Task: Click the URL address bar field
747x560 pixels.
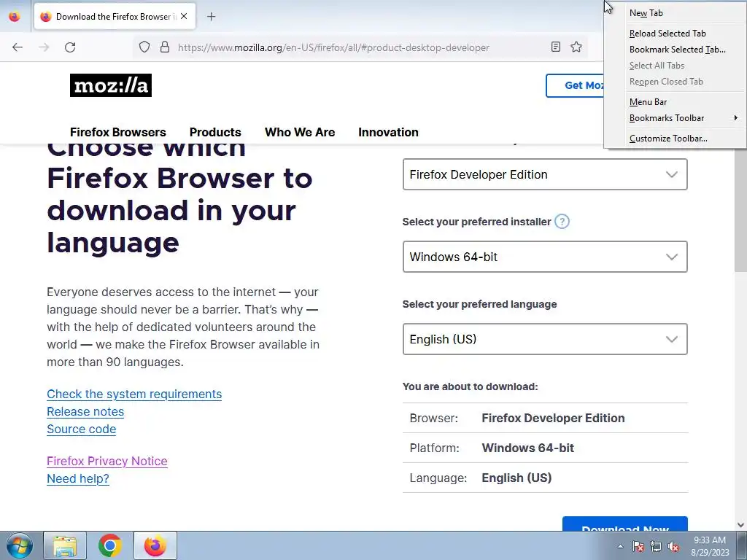Action: (333, 47)
